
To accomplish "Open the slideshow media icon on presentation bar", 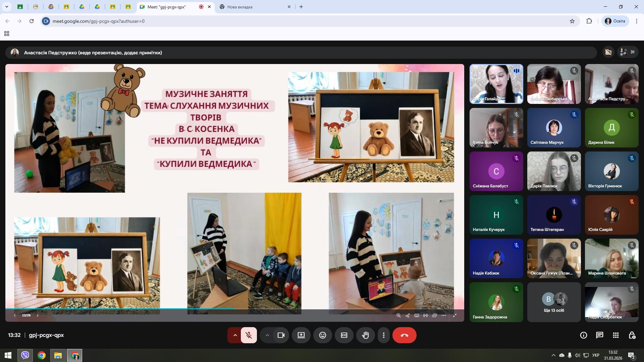I will [x=435, y=315].
